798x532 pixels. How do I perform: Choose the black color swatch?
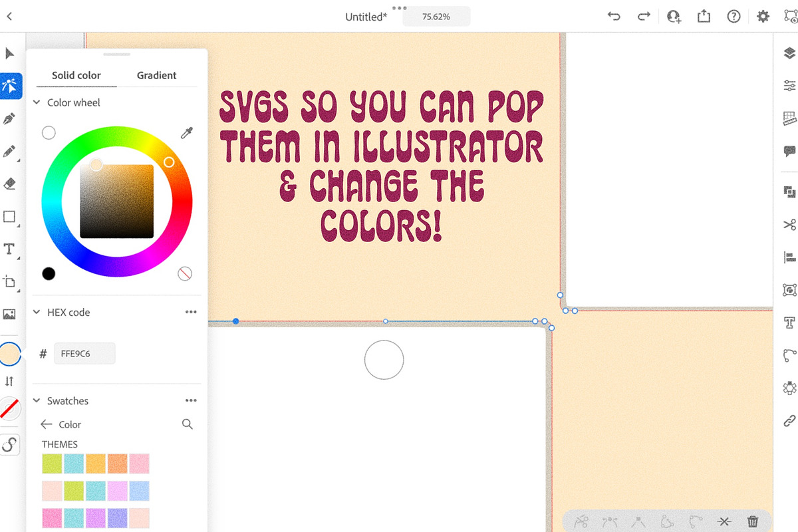tap(49, 273)
